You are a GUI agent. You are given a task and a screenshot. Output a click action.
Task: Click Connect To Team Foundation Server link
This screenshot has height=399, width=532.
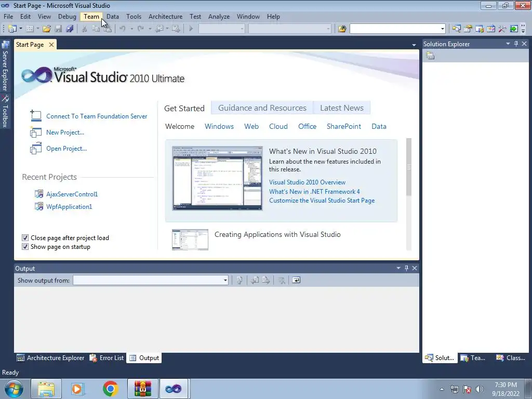97,116
